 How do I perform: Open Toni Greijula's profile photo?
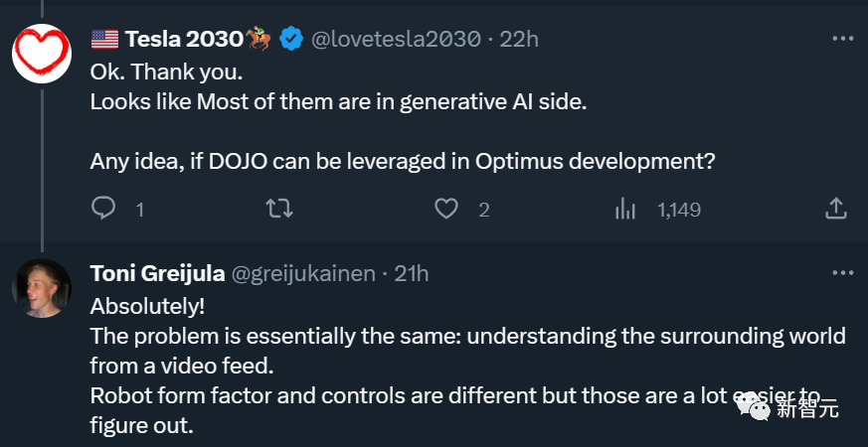[42, 288]
